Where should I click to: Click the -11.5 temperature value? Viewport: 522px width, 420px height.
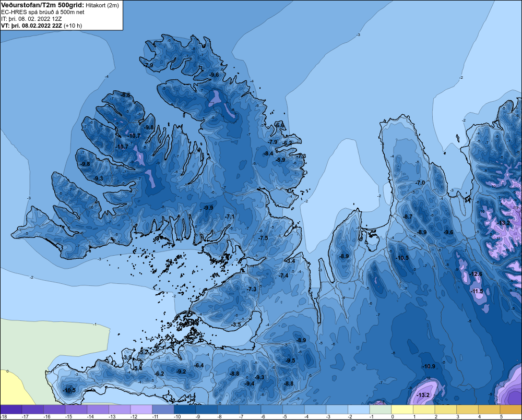tap(477, 291)
